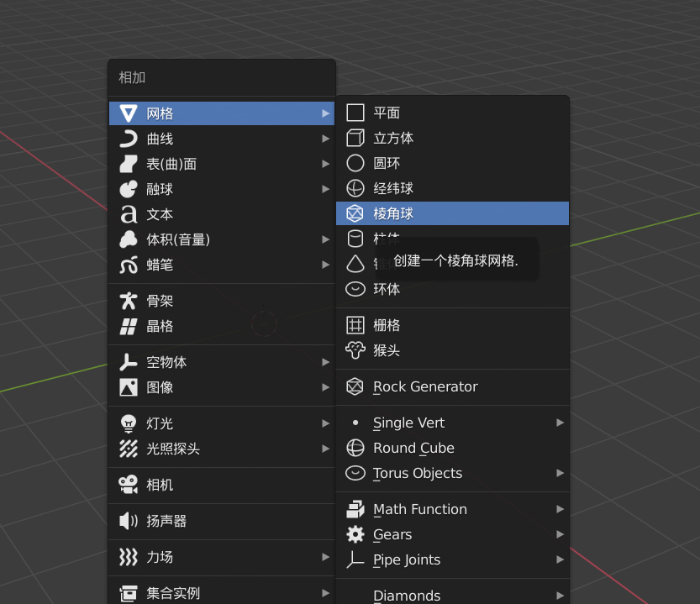Expand the 蜡笔 submenu arrow

(326, 265)
